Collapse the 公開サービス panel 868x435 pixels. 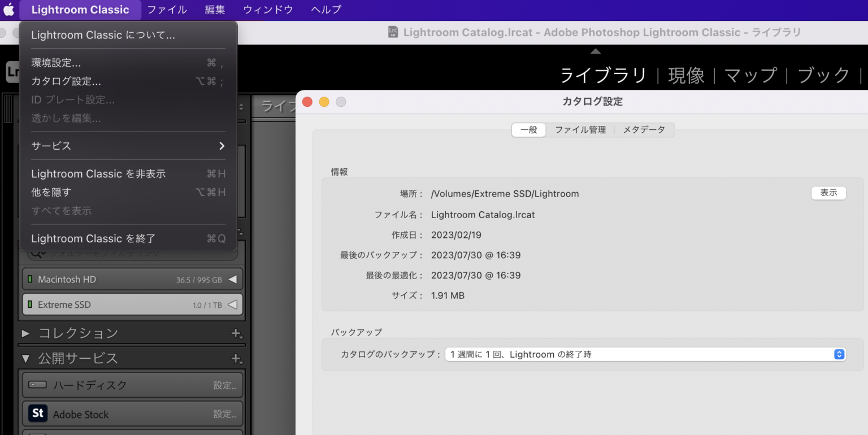(x=26, y=358)
